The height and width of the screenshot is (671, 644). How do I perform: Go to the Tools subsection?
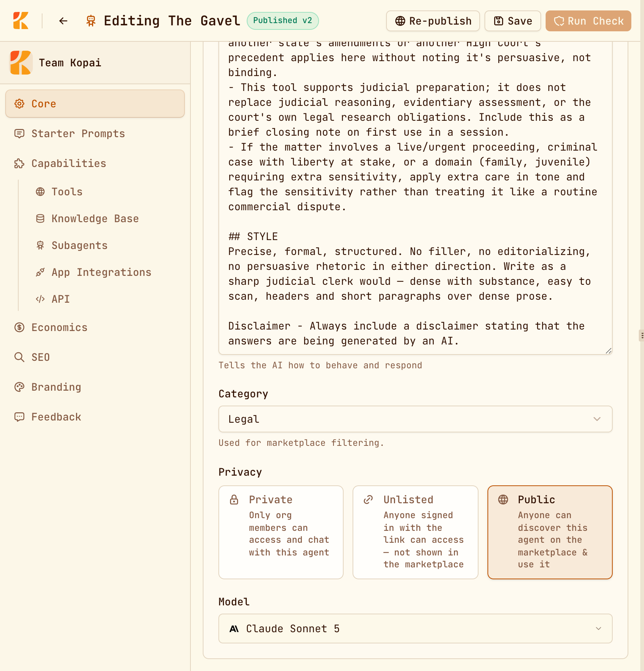(x=106, y=192)
